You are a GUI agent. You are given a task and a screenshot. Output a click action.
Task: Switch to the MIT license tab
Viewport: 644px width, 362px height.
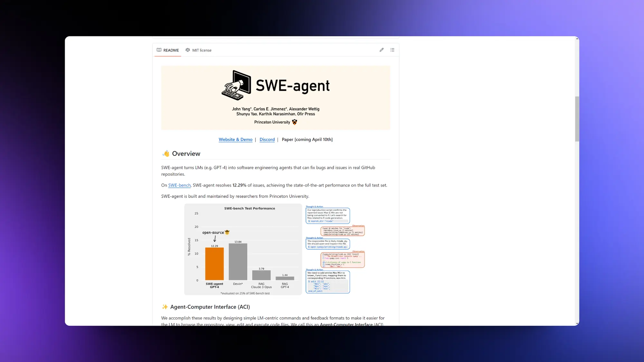[198, 50]
